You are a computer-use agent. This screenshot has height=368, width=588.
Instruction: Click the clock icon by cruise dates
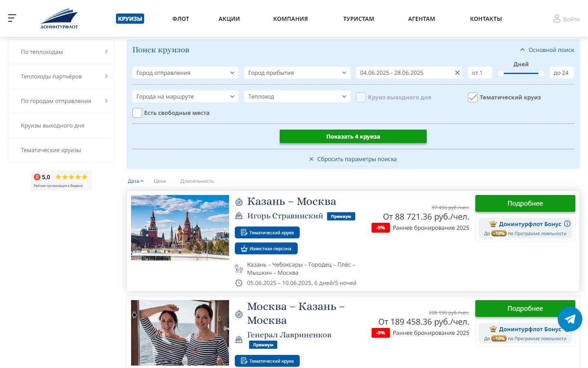(x=239, y=283)
